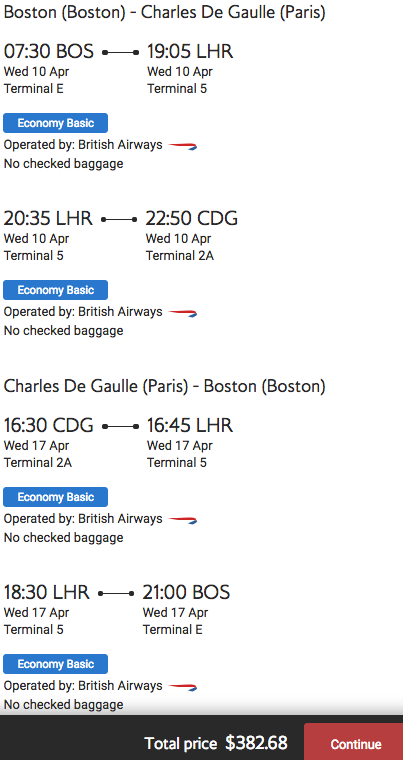
Task: Click the Boston - Charles De Gaulle heading
Action: [164, 13]
